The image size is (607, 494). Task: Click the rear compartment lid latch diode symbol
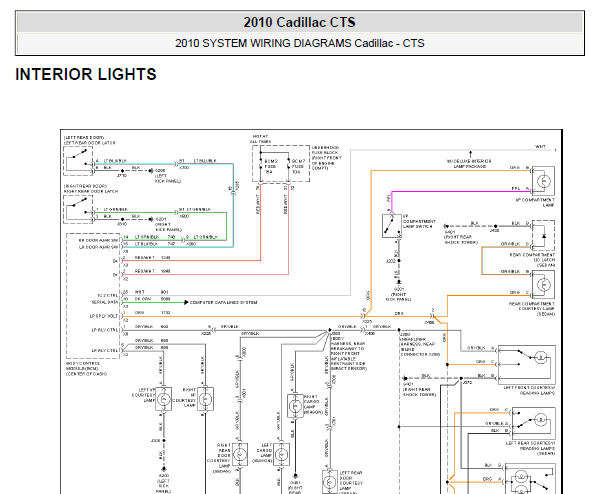[544, 236]
